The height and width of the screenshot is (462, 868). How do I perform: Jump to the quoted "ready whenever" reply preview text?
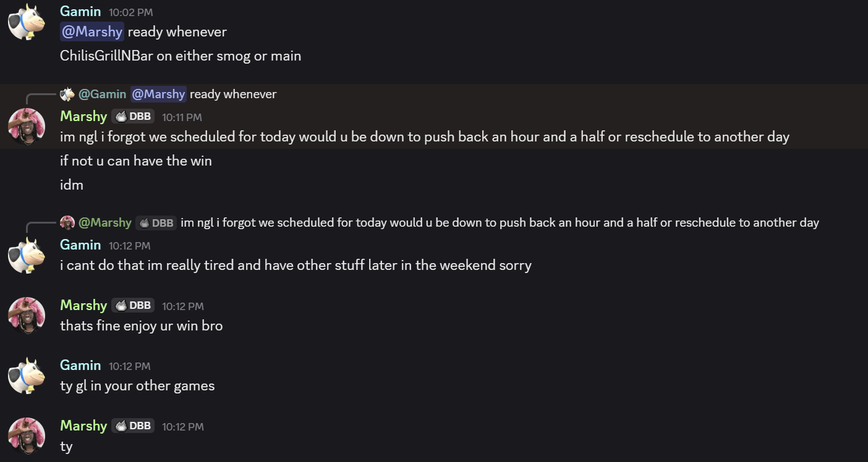[233, 94]
